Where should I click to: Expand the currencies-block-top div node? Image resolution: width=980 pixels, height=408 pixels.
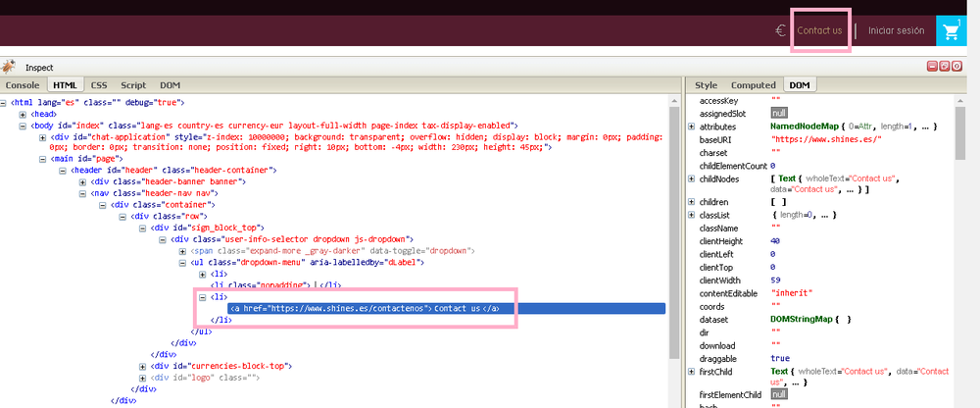click(x=142, y=366)
